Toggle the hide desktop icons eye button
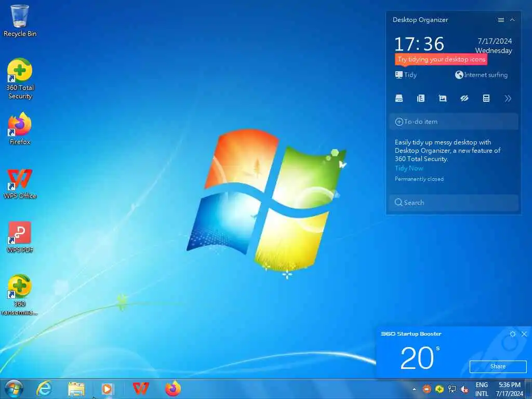This screenshot has height=399, width=532. pos(464,98)
